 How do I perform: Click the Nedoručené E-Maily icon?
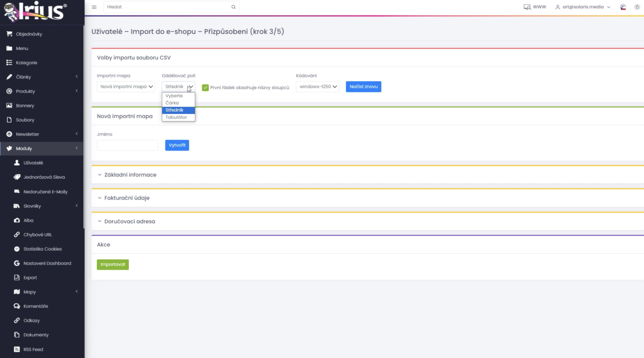(x=17, y=192)
